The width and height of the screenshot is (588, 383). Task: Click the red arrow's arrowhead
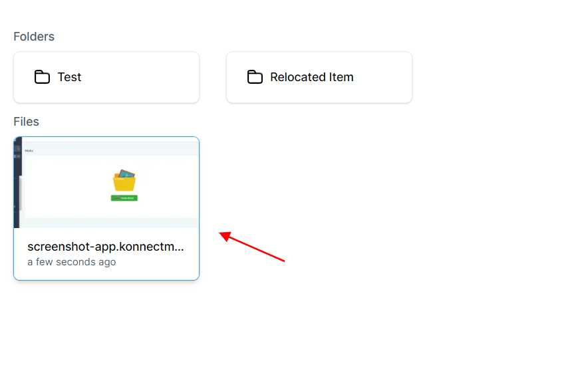225,235
